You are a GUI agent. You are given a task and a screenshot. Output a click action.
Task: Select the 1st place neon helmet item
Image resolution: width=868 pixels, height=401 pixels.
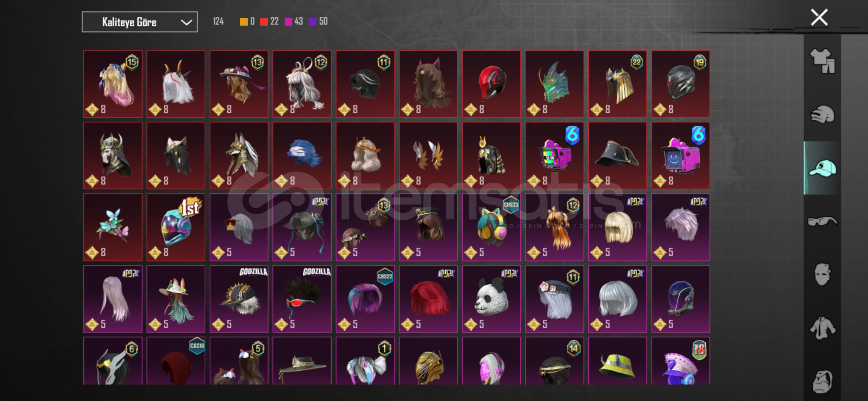point(176,227)
